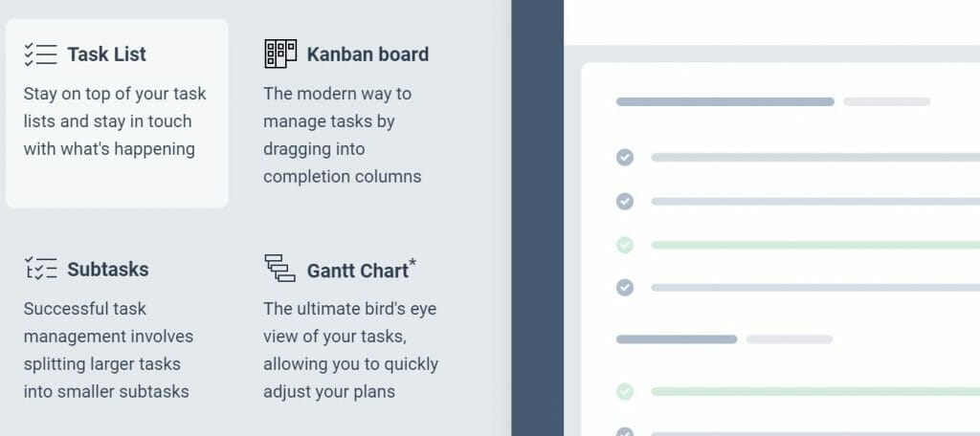Click the Task List description text
This screenshot has width=980, height=436.
click(115, 121)
